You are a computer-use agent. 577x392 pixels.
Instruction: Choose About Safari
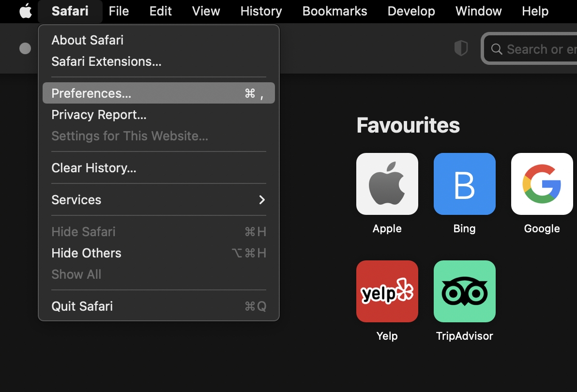click(159, 40)
